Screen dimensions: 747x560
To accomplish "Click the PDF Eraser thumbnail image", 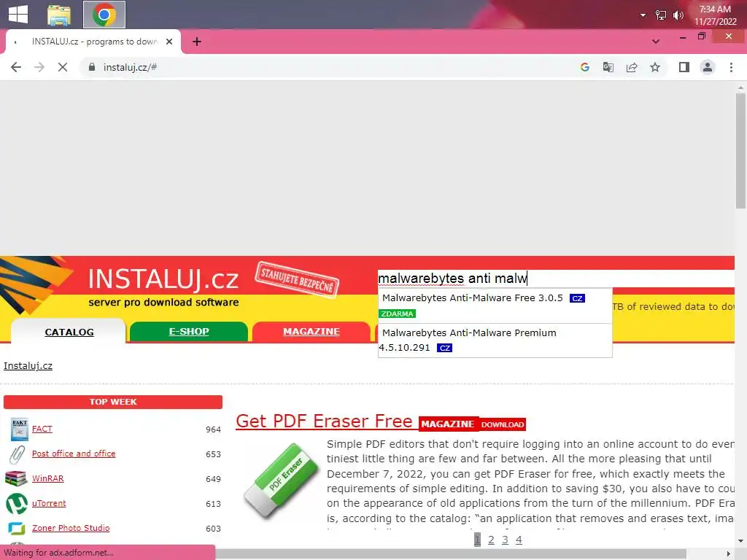I will pyautogui.click(x=280, y=481).
